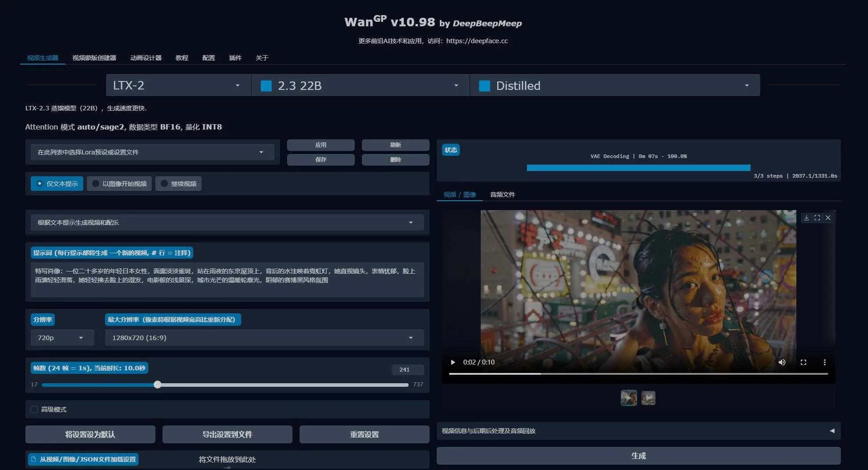Enable the 高级模式 checkbox

pos(34,409)
